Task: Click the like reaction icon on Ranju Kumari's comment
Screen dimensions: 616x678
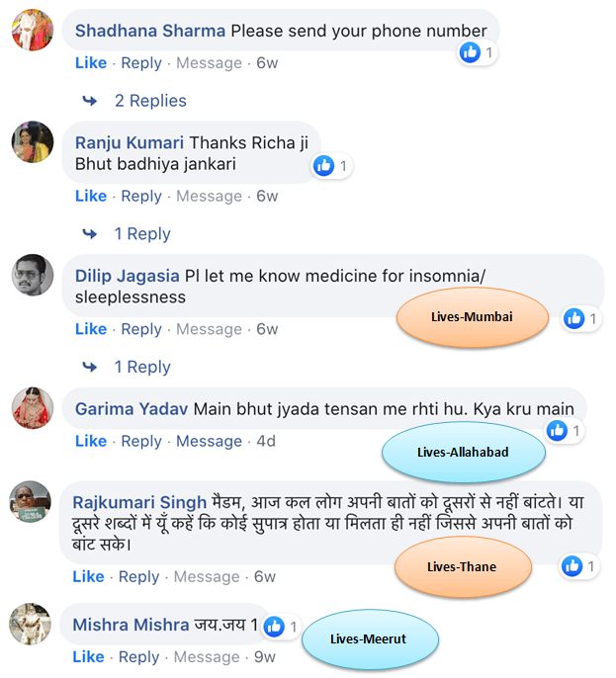Action: [x=323, y=166]
